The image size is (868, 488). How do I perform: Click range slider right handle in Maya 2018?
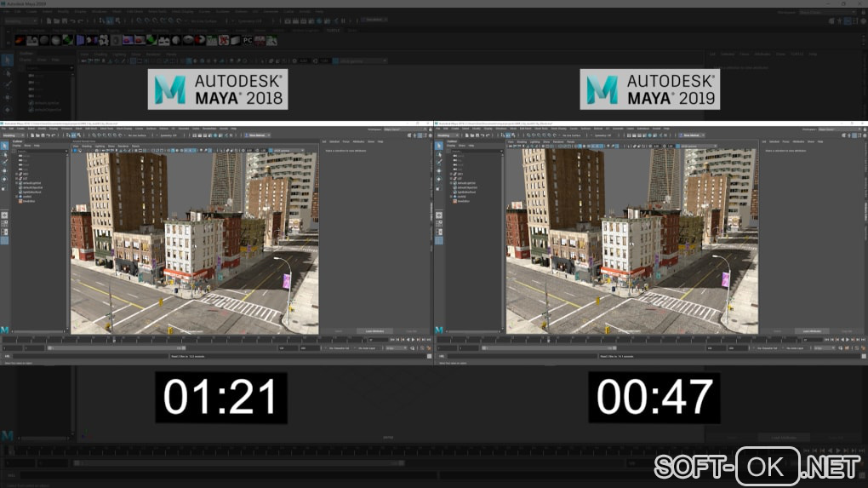(x=184, y=347)
